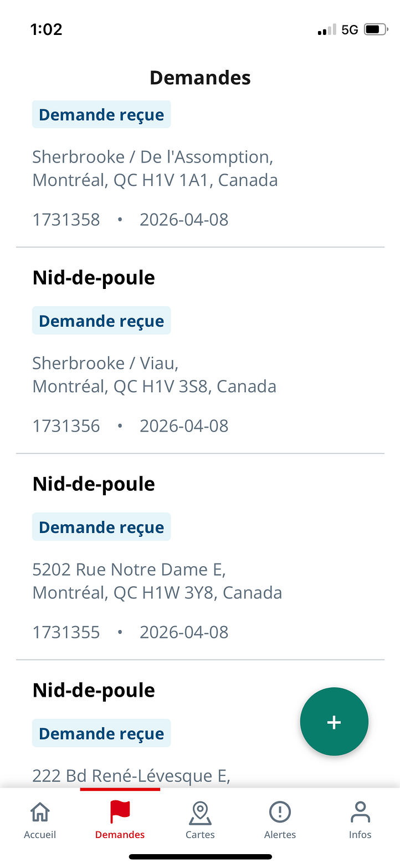Open request at 5202 Rue Notre Dame E
Screen dimensions: 400x868
157,581
